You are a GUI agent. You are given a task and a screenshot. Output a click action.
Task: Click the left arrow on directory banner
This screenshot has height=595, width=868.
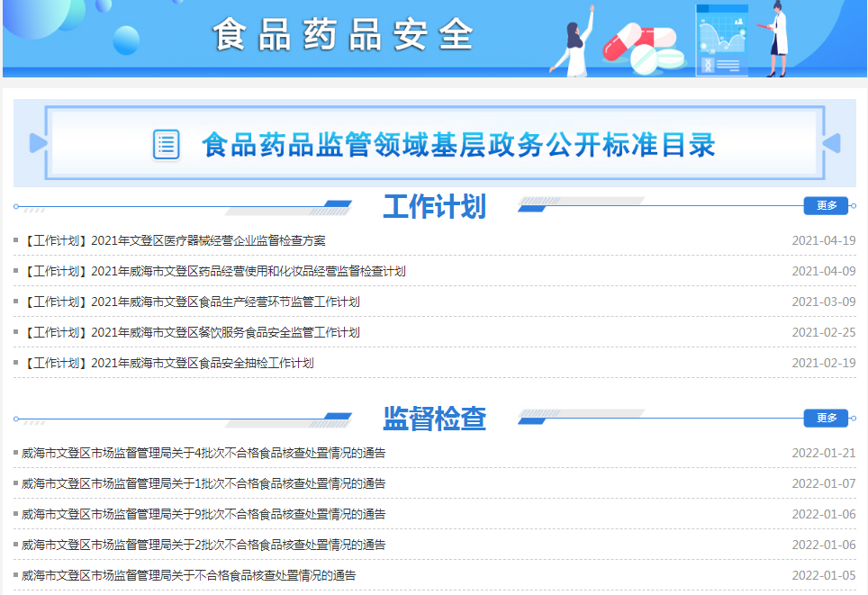click(38, 144)
